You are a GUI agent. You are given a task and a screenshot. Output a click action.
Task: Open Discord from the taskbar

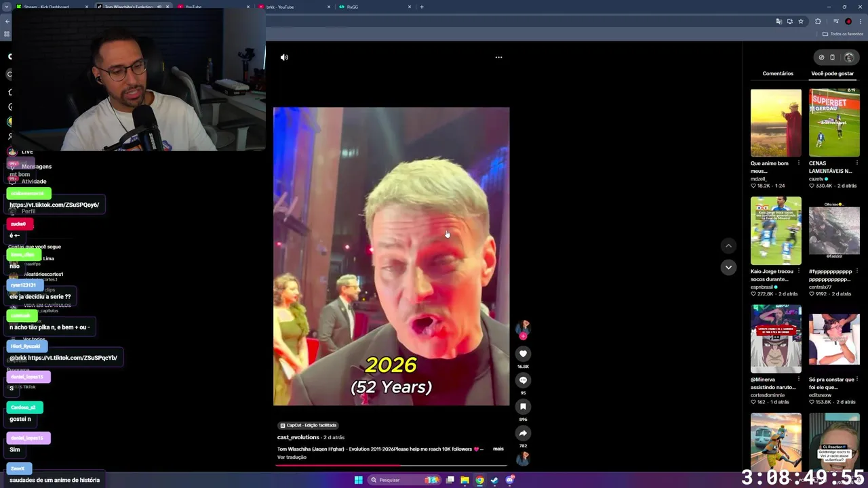(x=510, y=480)
